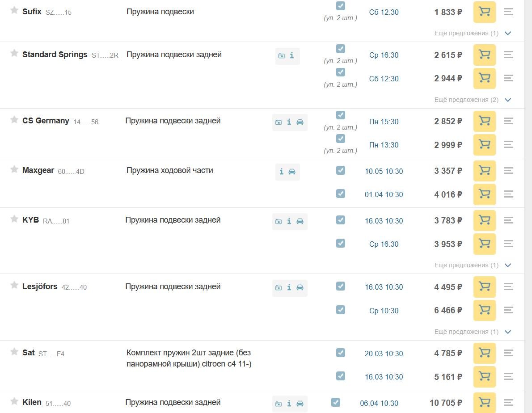Open options menu for Maxgear 3 357 ₽
The image size is (532, 413).
(508, 171)
